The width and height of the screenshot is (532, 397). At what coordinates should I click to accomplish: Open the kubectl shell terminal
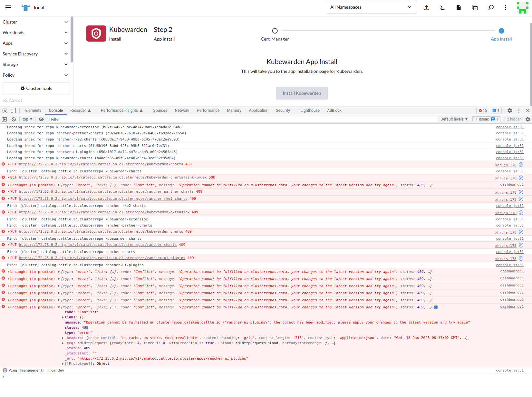tap(442, 7)
